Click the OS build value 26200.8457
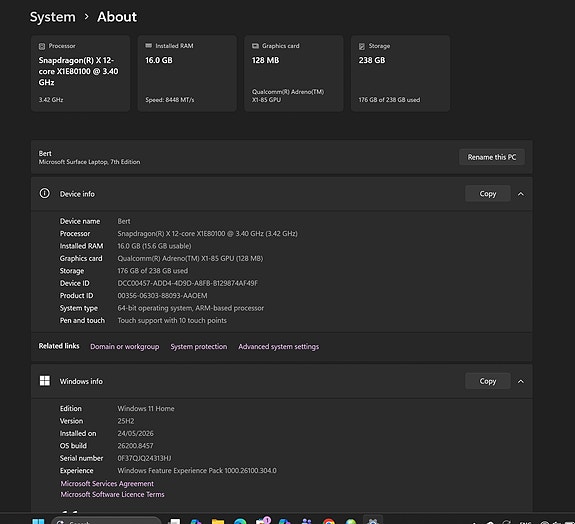Screen dimensions: 575x524 (135, 446)
